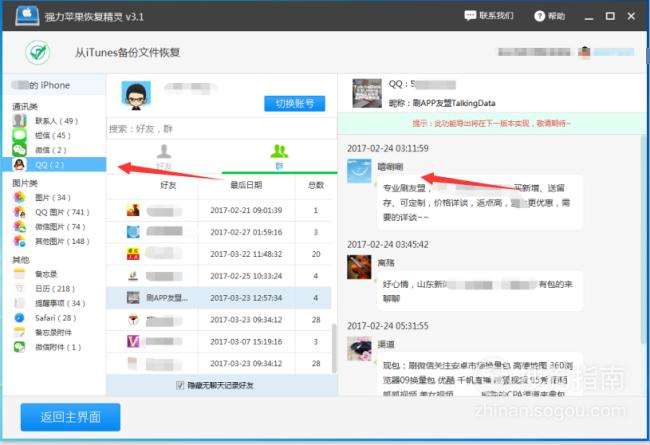Open 日历 (218) calendar category

tap(55, 289)
